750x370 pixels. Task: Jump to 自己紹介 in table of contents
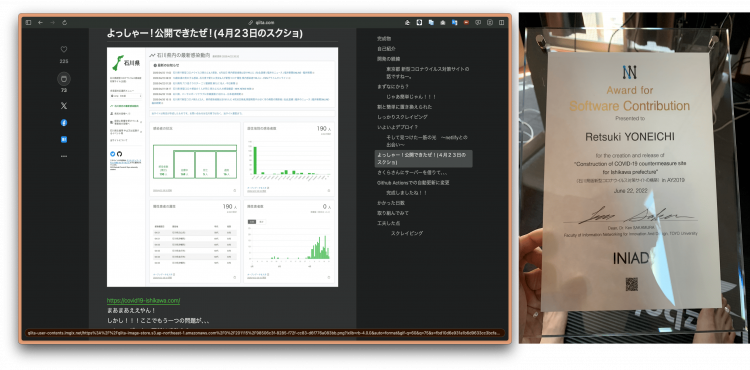point(386,49)
